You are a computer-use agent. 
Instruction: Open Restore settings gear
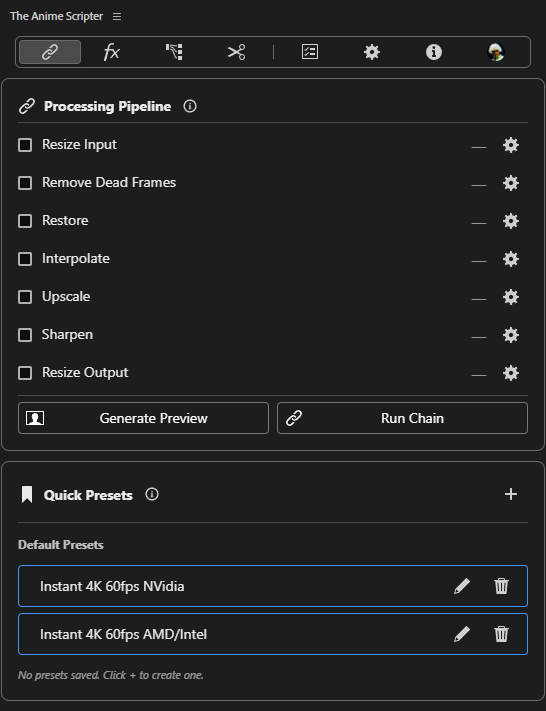(511, 221)
